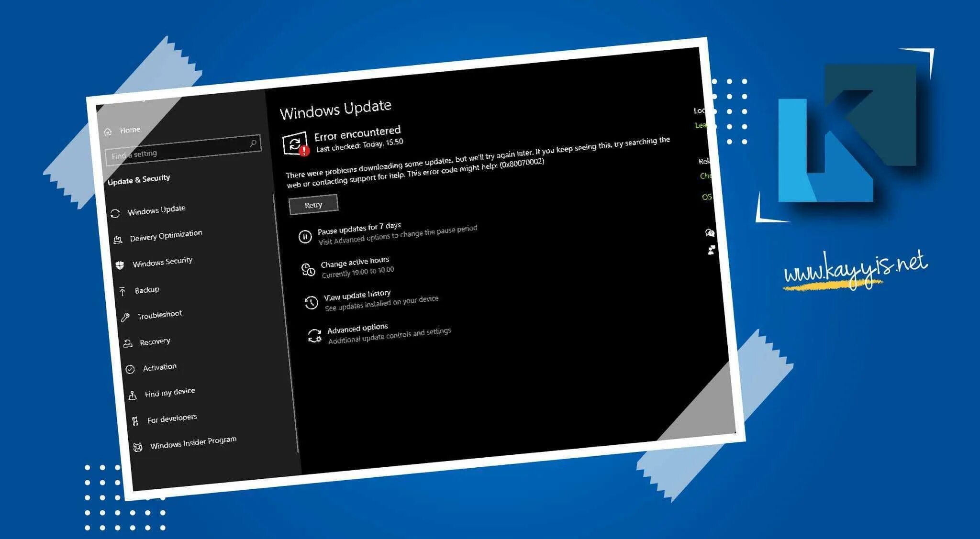This screenshot has height=539, width=980.
Task: Click the Windows Update sync icon in sidebar
Action: pyautogui.click(x=115, y=213)
